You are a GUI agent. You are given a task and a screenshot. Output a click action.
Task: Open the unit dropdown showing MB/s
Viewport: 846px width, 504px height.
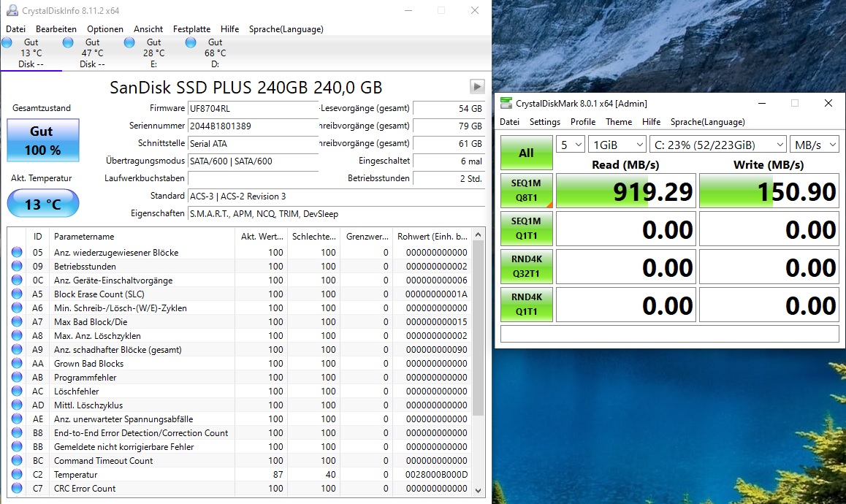pyautogui.click(x=814, y=145)
